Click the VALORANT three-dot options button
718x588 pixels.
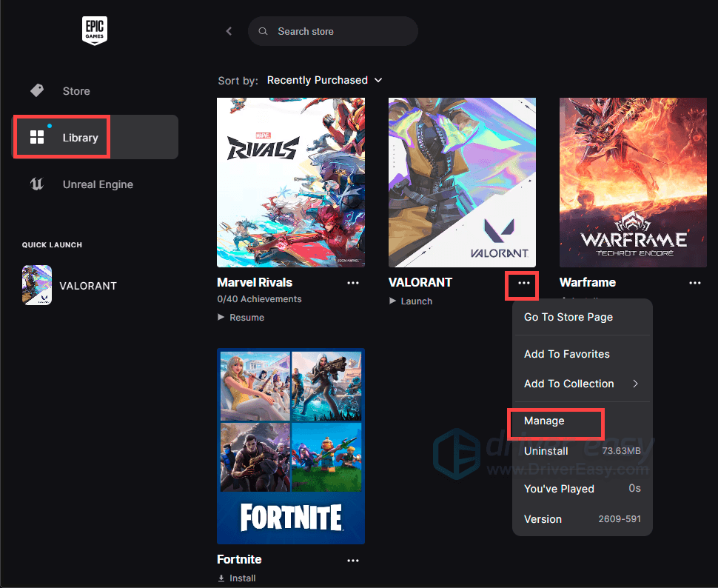[x=524, y=283]
